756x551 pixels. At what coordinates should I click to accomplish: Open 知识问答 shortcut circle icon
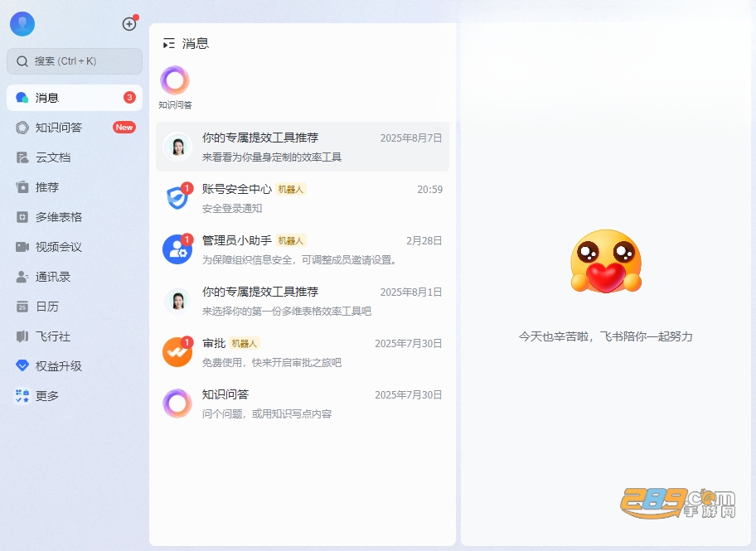point(175,80)
